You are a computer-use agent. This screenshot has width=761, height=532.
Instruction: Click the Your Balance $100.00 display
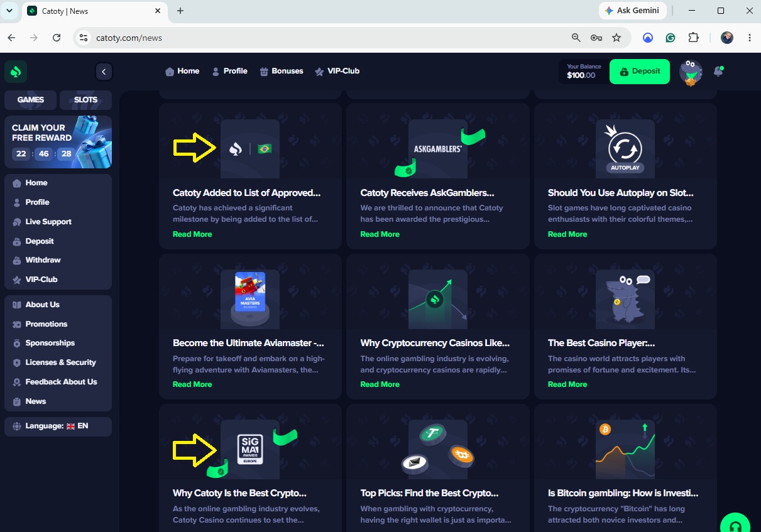tap(583, 72)
